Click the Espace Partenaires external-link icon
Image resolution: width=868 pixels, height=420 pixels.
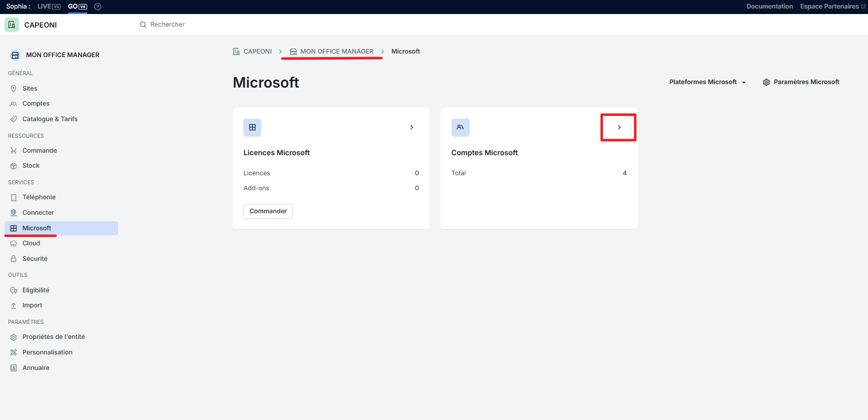(863, 7)
